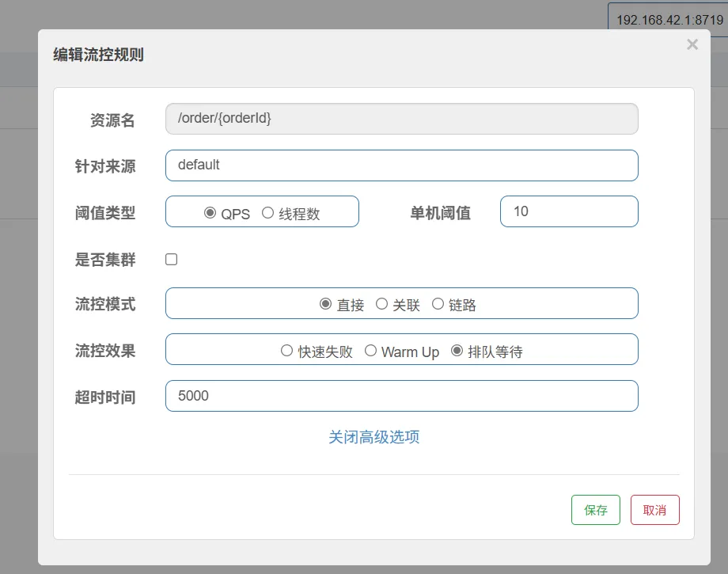Screen dimensions: 728x574
Task: Select 快速失败 flow control effect
Action: 287,351
